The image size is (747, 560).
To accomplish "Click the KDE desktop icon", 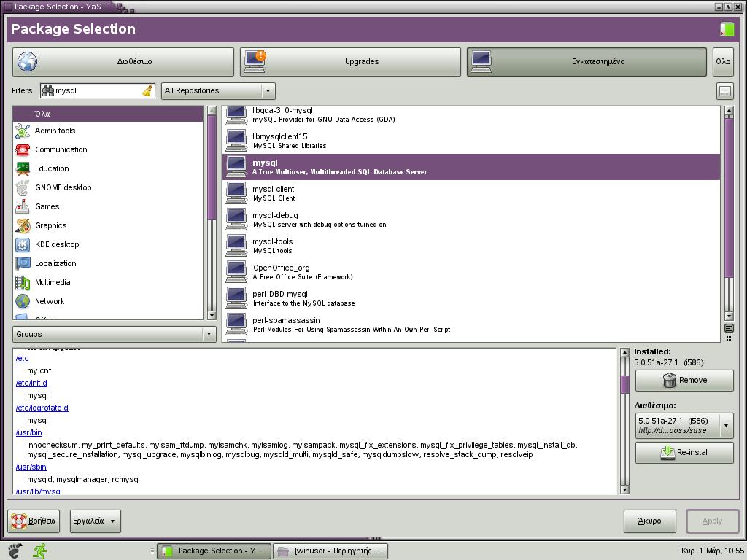I will point(23,245).
